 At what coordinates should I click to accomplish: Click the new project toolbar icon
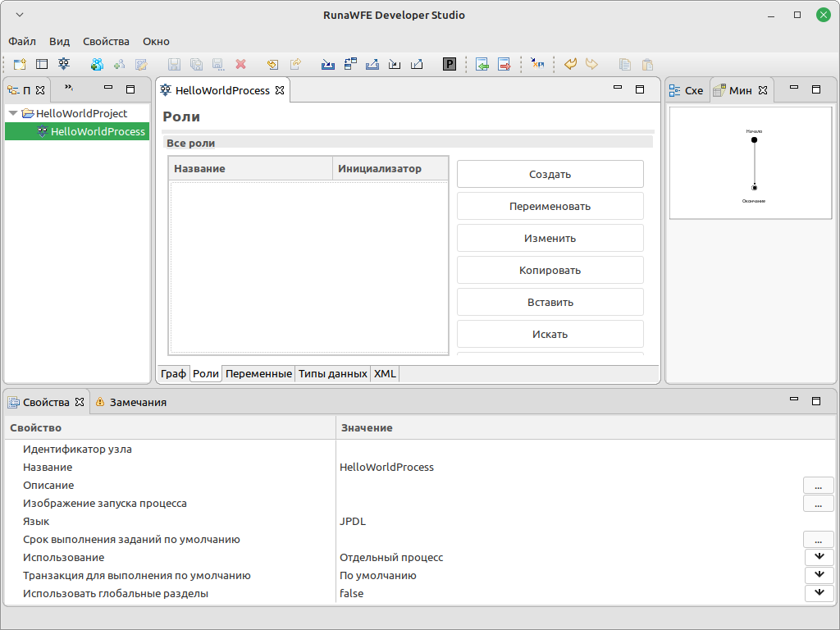click(20, 64)
